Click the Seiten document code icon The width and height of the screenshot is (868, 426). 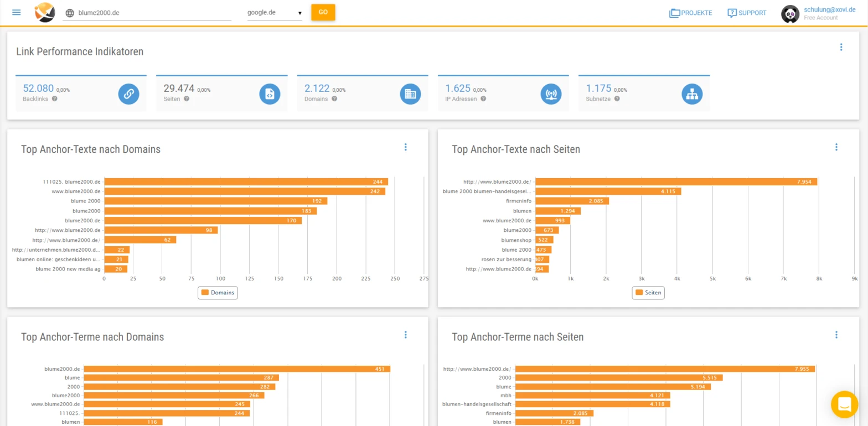[270, 93]
